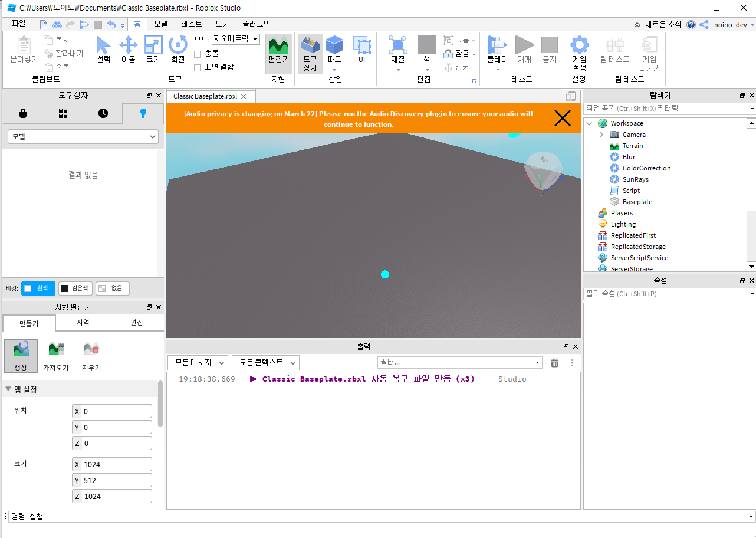Click the noino_dev account name

[730, 24]
